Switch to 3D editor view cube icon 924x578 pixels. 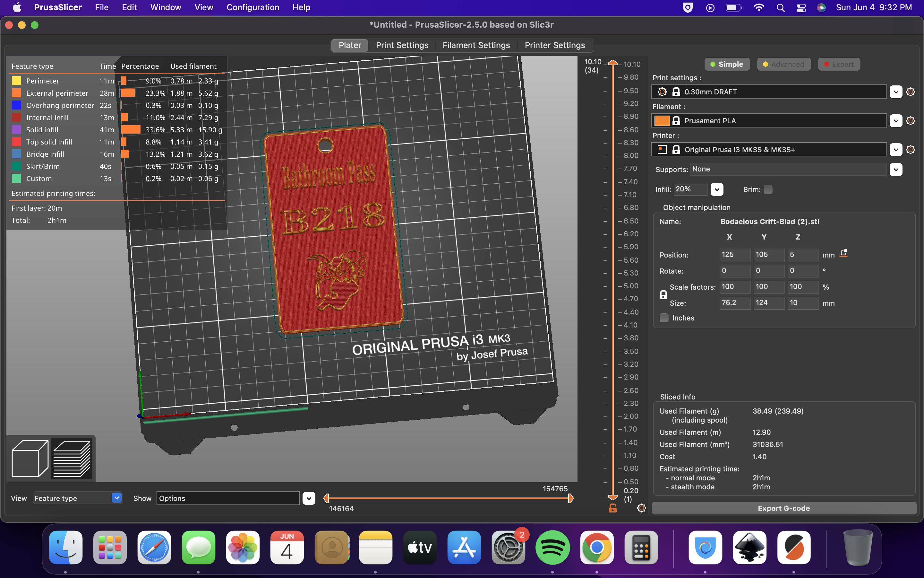coord(30,458)
